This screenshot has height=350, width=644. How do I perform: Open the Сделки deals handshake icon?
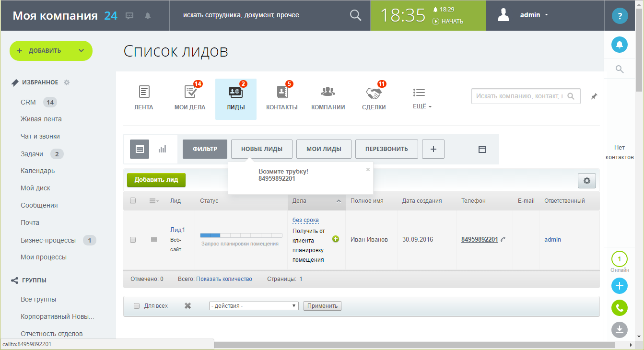[374, 93]
